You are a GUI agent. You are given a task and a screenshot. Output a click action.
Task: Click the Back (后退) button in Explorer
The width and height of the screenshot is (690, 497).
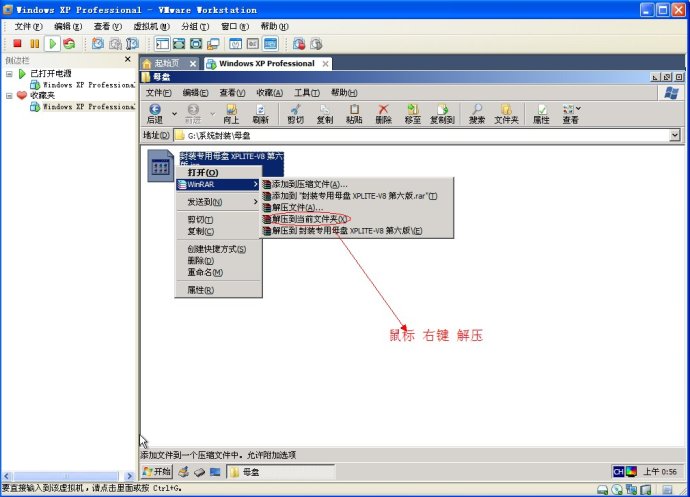(x=155, y=114)
